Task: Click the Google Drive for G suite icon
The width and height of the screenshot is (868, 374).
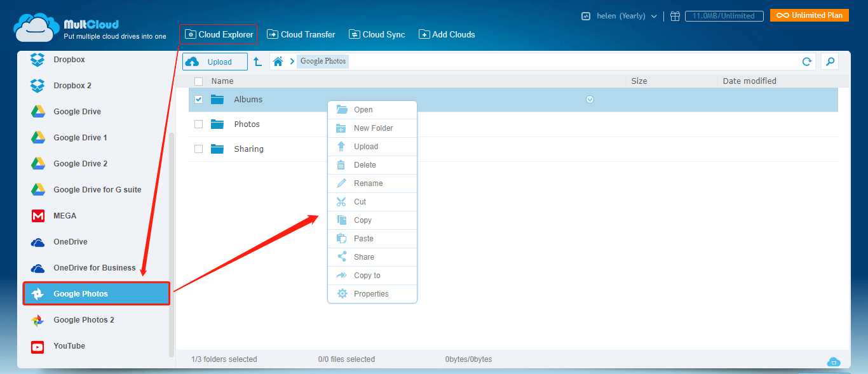Action: tap(38, 190)
